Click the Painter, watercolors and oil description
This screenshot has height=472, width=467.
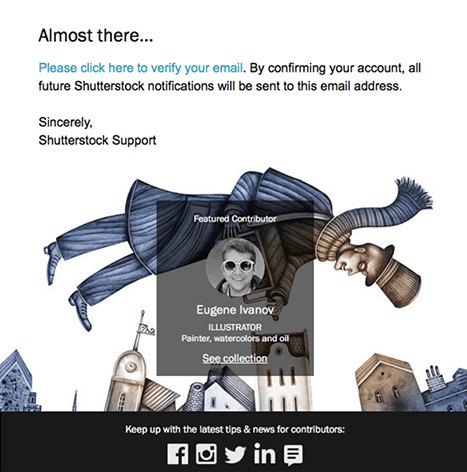(x=235, y=338)
